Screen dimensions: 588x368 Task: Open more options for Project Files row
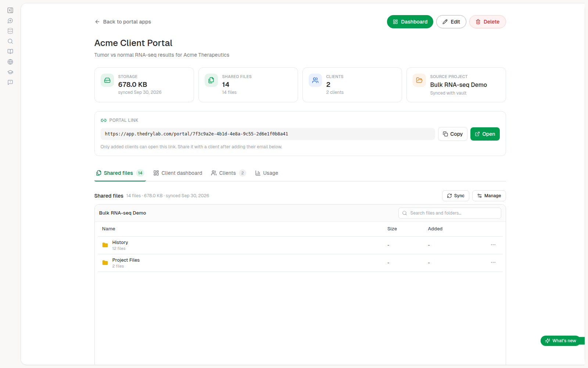493,262
